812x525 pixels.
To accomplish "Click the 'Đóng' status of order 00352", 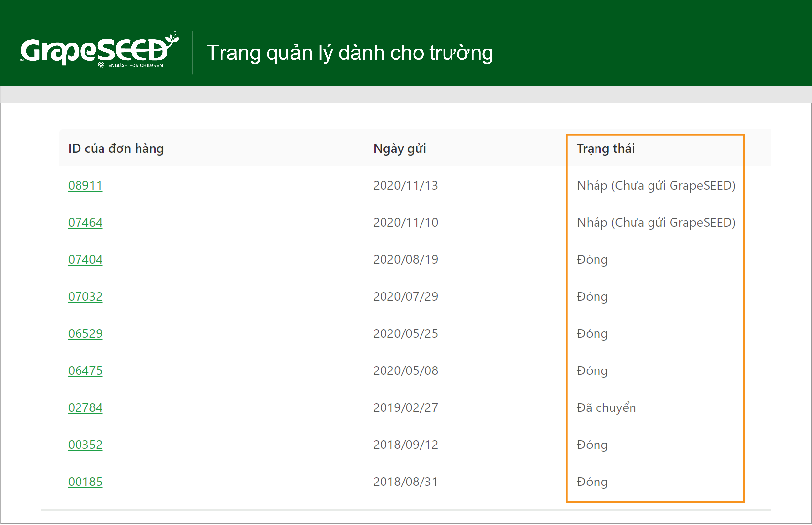I will (592, 445).
